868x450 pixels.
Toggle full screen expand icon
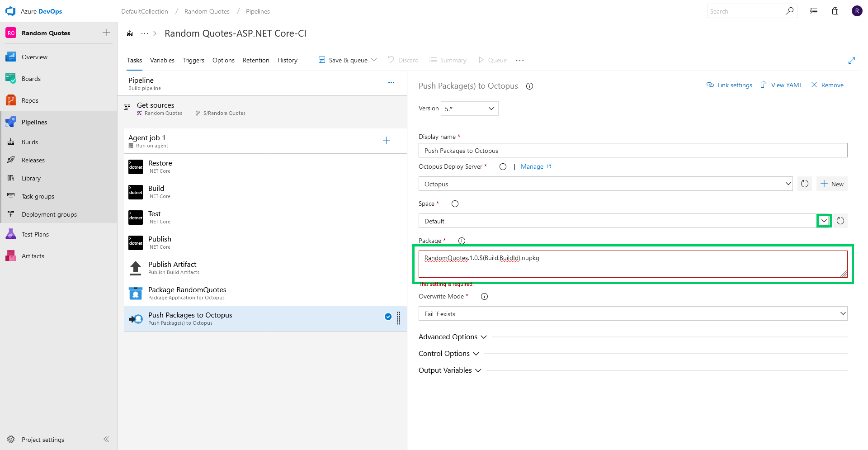852,60
